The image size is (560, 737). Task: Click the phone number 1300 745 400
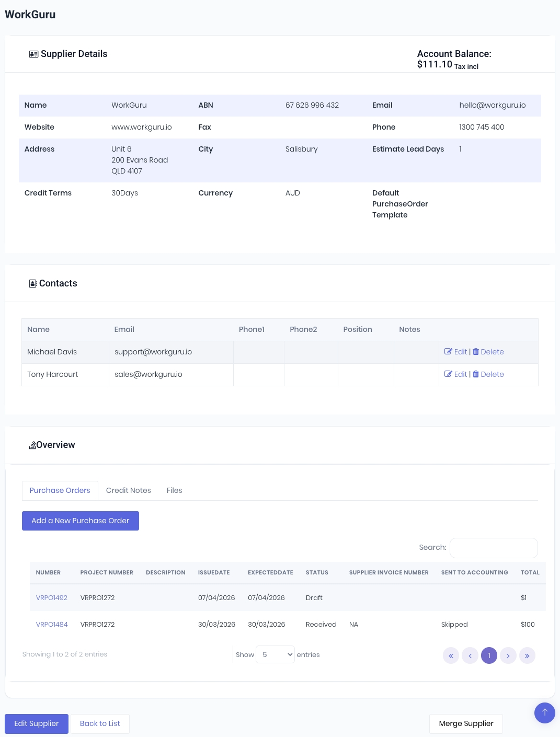click(482, 128)
